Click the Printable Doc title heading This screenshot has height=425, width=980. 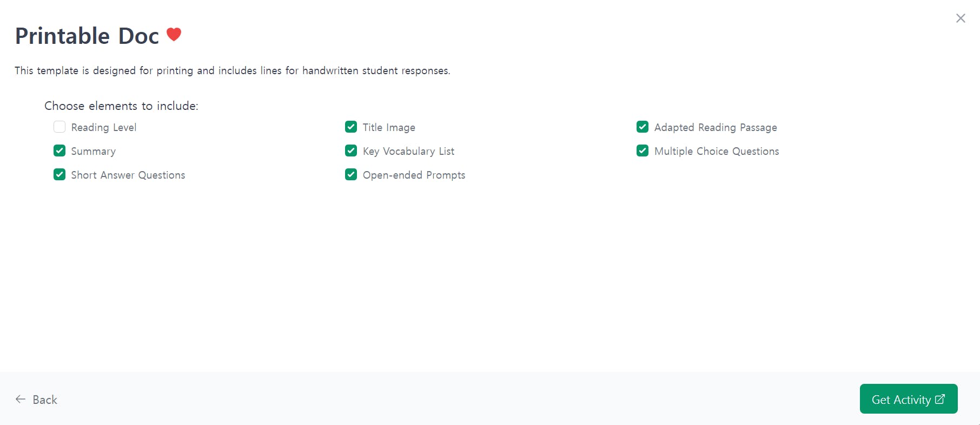click(x=87, y=36)
